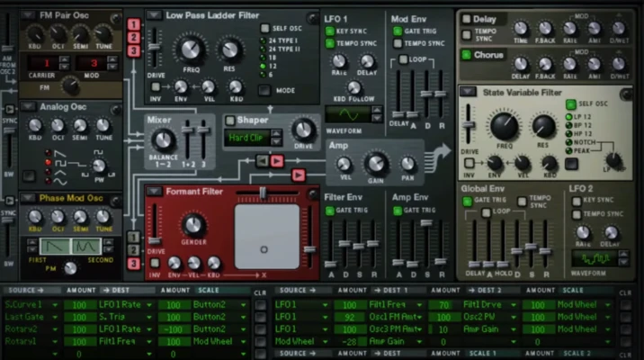Click the 100 amount field for Last Gate row
Image resolution: width=644 pixels, height=360 pixels.
pos(79,318)
